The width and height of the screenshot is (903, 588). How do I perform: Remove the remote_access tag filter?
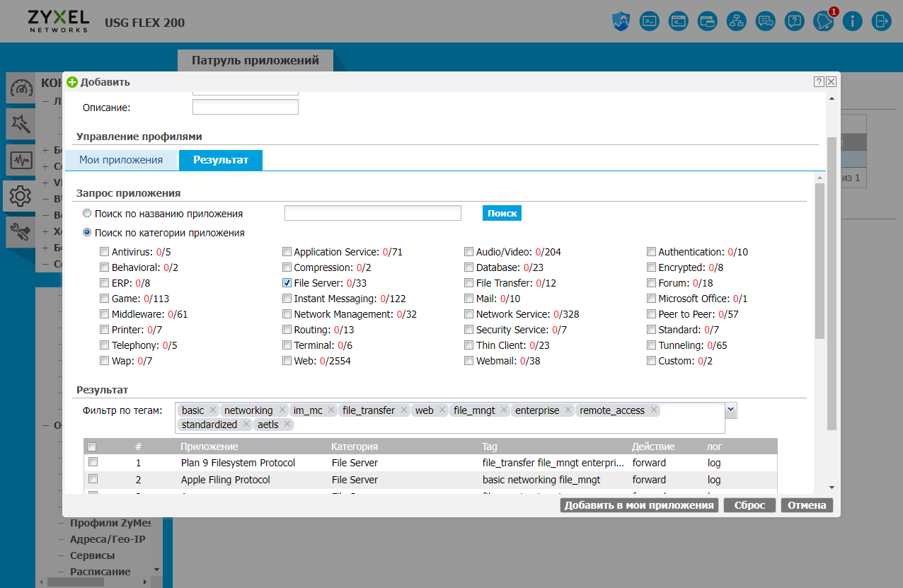pyautogui.click(x=654, y=410)
